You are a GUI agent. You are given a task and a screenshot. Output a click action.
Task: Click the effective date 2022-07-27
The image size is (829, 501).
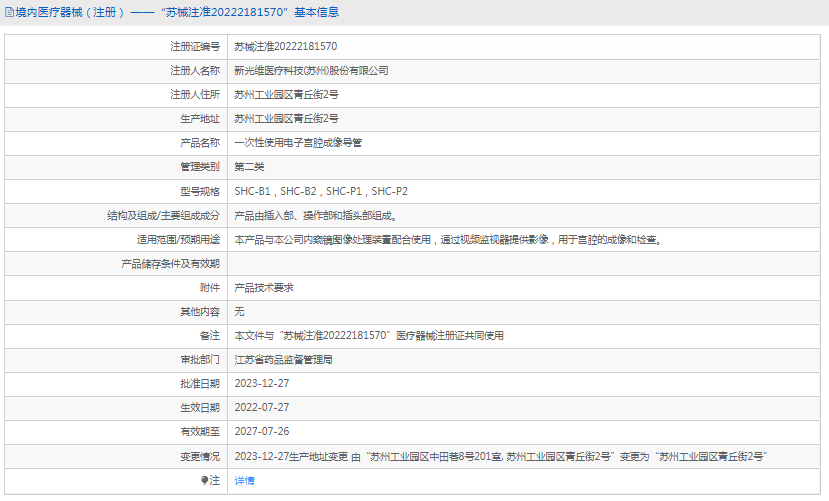262,407
